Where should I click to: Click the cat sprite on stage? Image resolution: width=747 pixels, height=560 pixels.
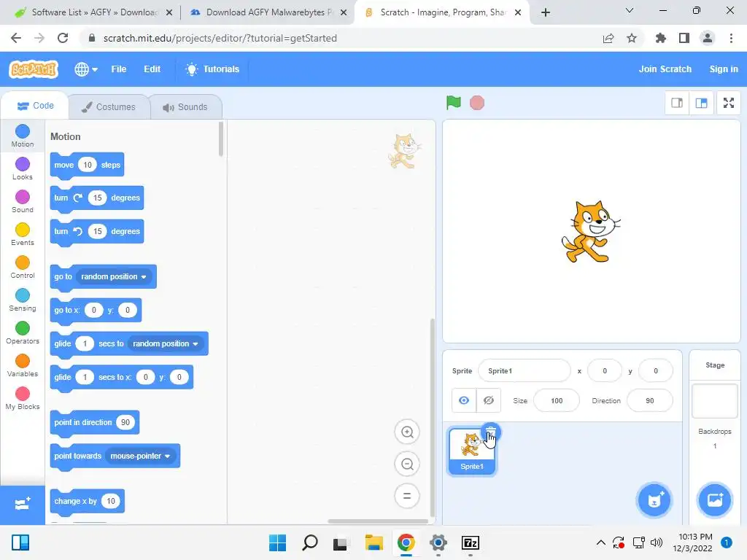coord(590,232)
